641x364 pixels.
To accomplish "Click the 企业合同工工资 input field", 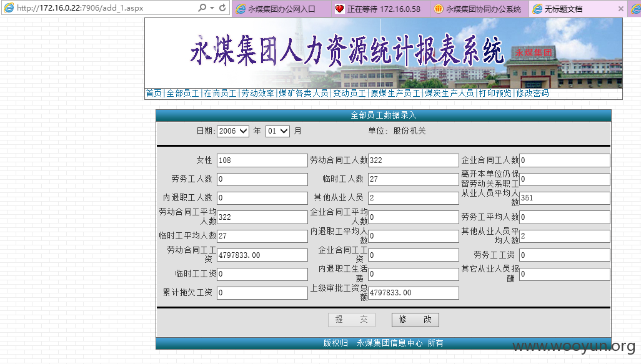I will pos(414,255).
